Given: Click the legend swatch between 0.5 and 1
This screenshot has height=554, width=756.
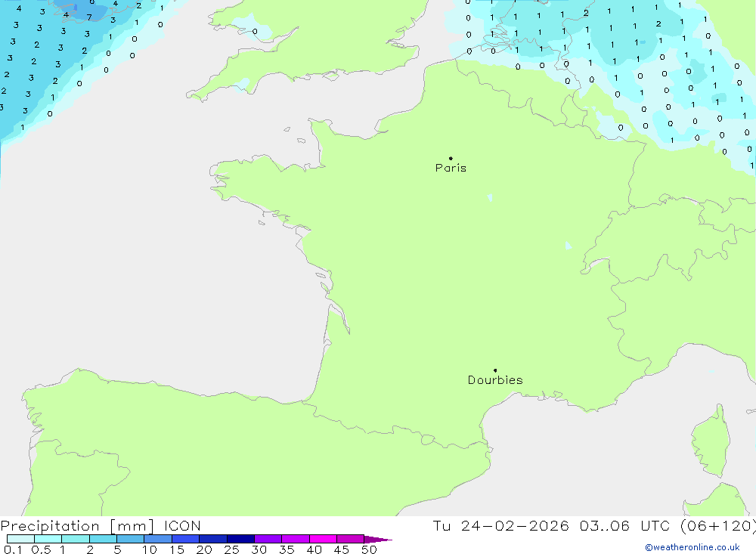Looking at the screenshot, I should 48,539.
